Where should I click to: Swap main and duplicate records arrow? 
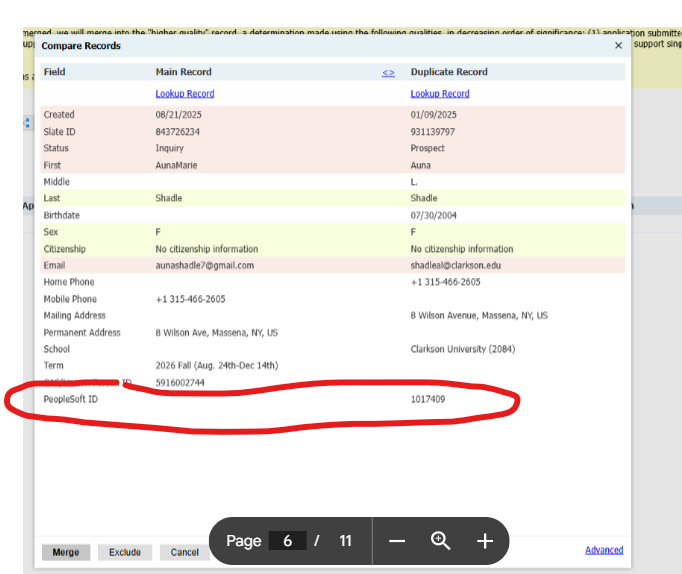[x=388, y=73]
